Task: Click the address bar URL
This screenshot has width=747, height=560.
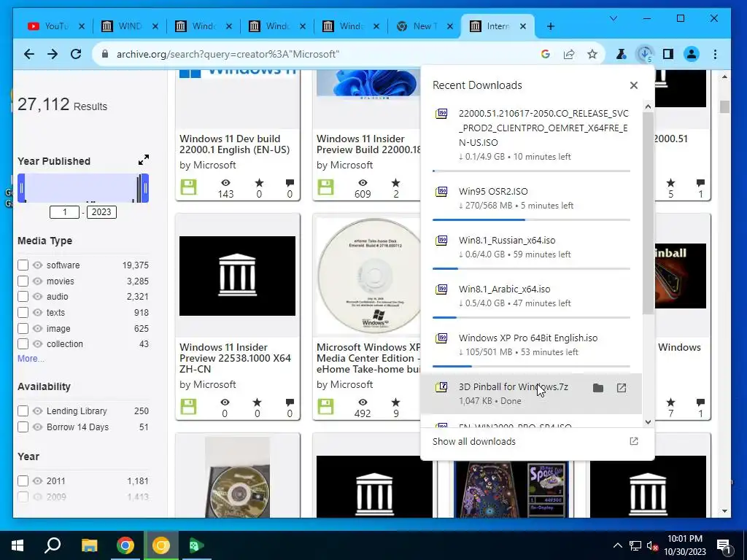Action: click(228, 54)
